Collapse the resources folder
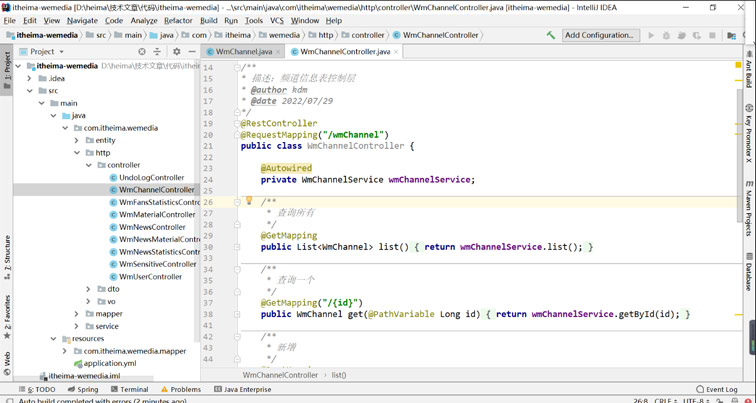Viewport: 756px width, 403px height. click(x=54, y=338)
